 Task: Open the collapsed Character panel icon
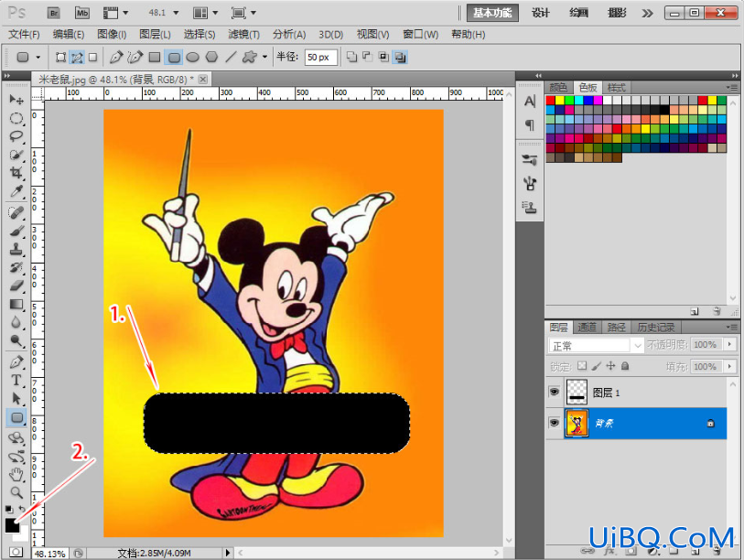(x=530, y=101)
